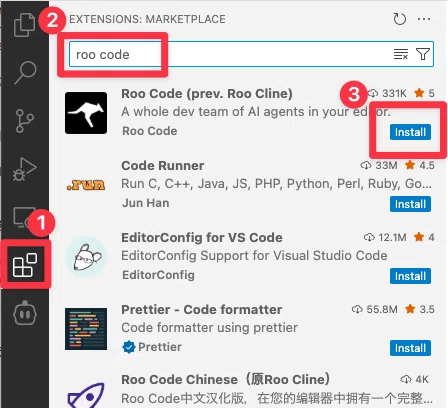Open the Remote Explorer view
The width and height of the screenshot is (448, 408).
(x=24, y=217)
